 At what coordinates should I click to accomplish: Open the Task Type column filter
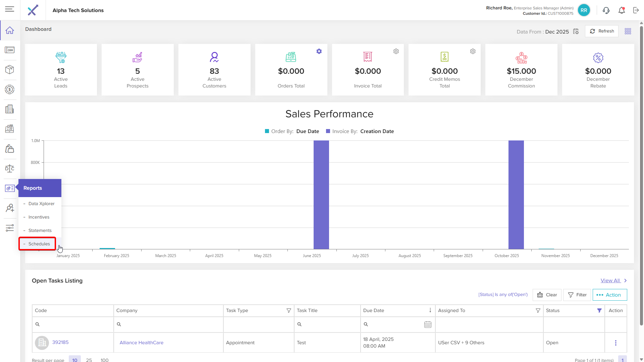[288, 310]
